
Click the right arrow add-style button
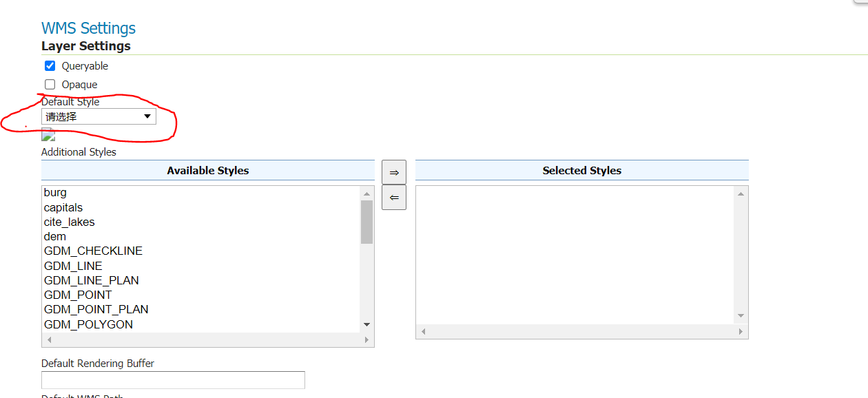394,172
